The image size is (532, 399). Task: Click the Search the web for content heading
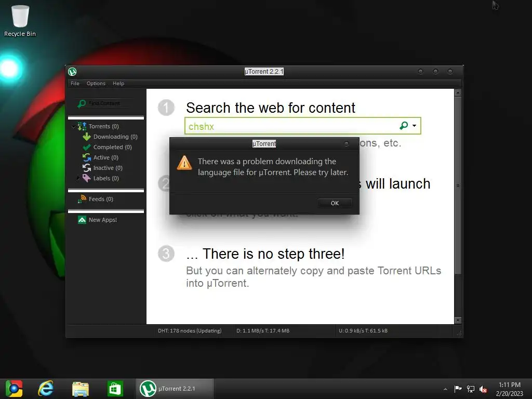270,108
